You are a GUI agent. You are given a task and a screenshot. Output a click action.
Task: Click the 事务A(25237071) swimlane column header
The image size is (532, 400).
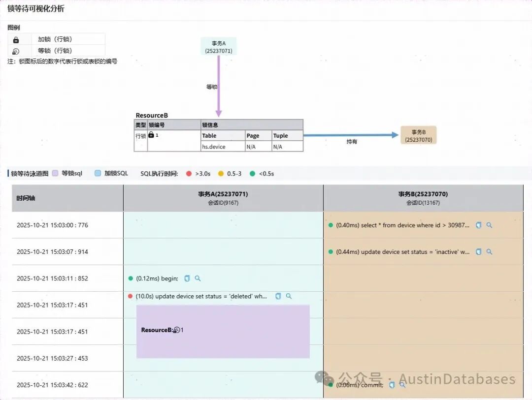pos(223,198)
